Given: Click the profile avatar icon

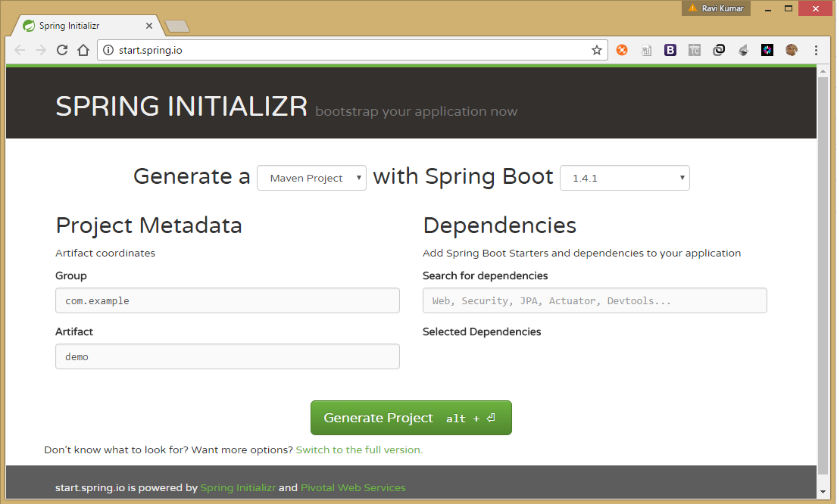Looking at the screenshot, I should 792,50.
